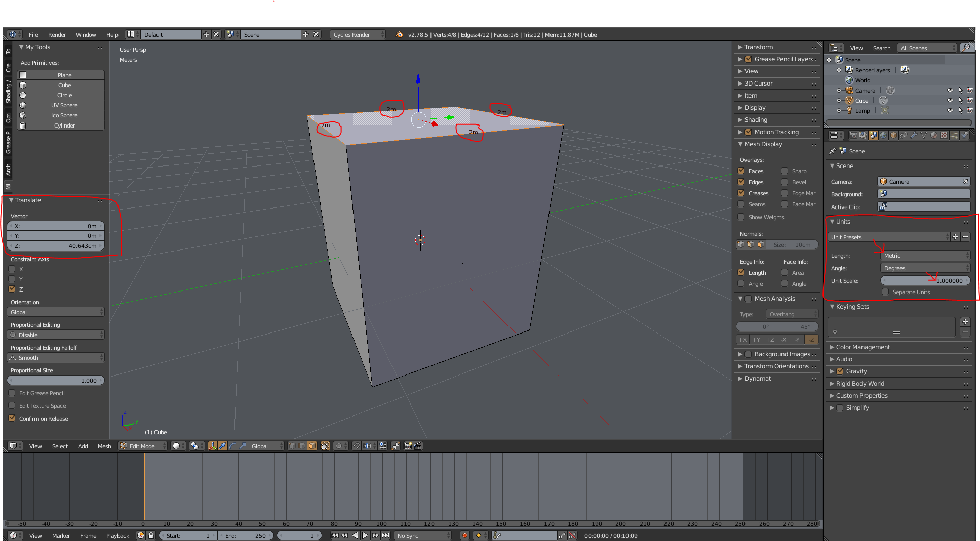Click the timeline record button

pos(464,535)
